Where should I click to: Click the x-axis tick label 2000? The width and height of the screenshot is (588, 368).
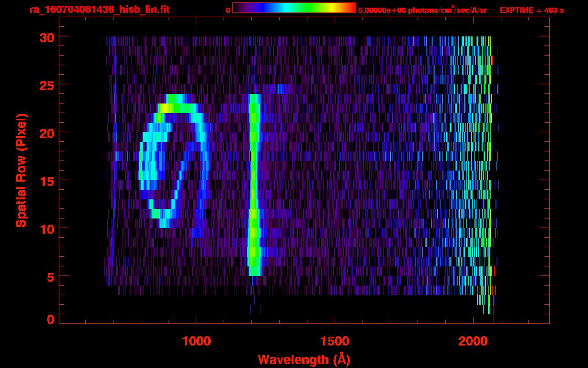[473, 341]
